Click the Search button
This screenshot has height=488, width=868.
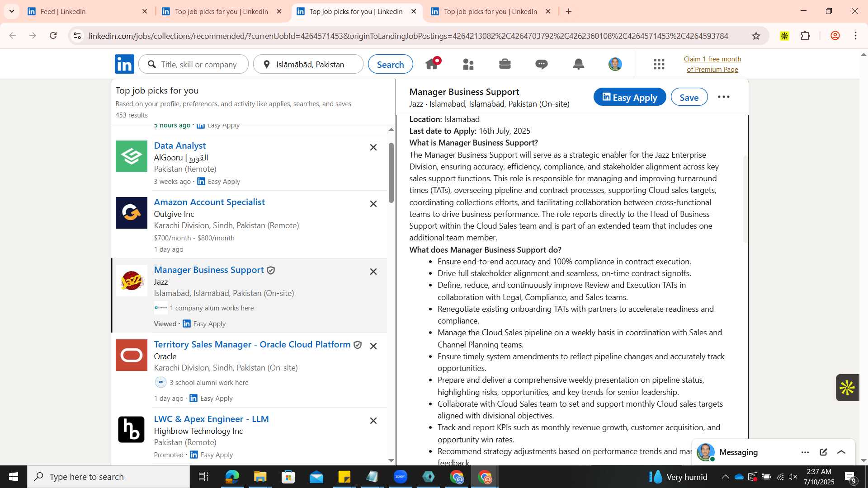tap(390, 64)
